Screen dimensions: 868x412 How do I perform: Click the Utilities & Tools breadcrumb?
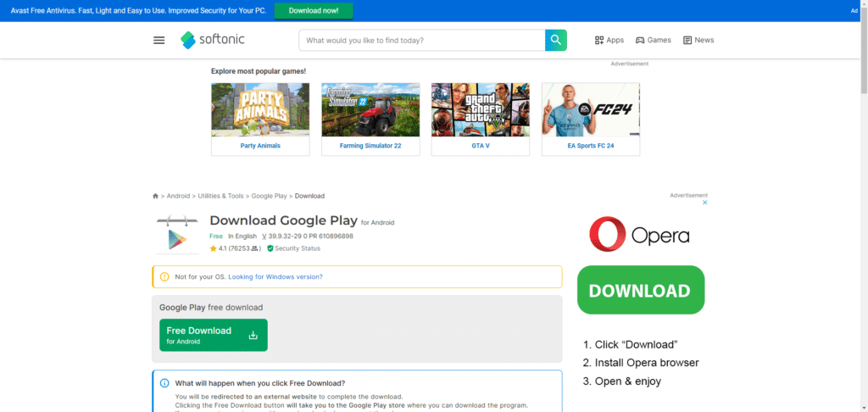tap(220, 196)
